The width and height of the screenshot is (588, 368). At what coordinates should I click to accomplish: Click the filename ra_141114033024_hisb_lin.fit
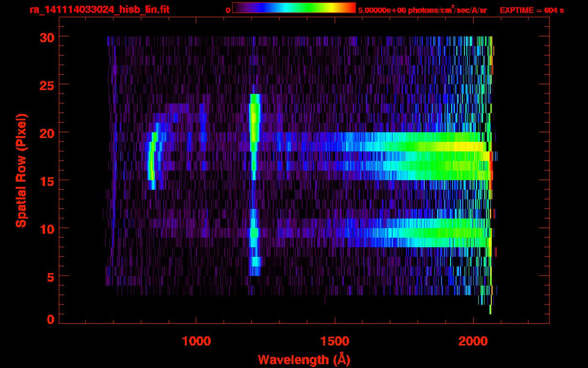99,10
